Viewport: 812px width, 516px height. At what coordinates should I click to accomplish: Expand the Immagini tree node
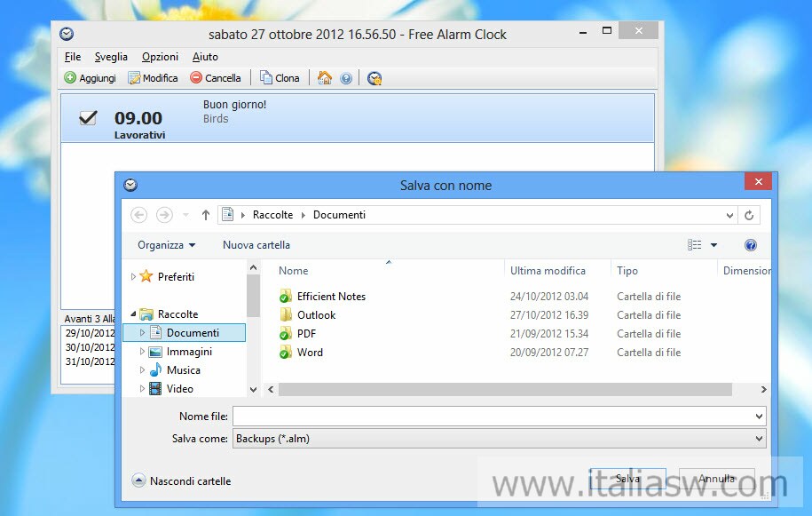click(x=142, y=352)
